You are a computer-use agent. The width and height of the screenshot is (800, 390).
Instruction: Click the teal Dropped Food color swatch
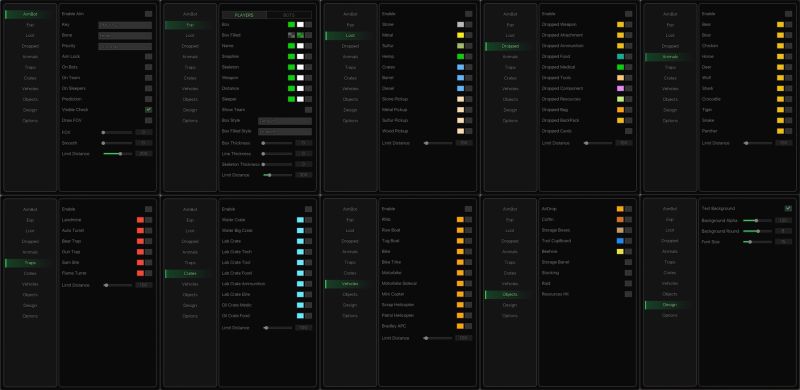point(620,57)
